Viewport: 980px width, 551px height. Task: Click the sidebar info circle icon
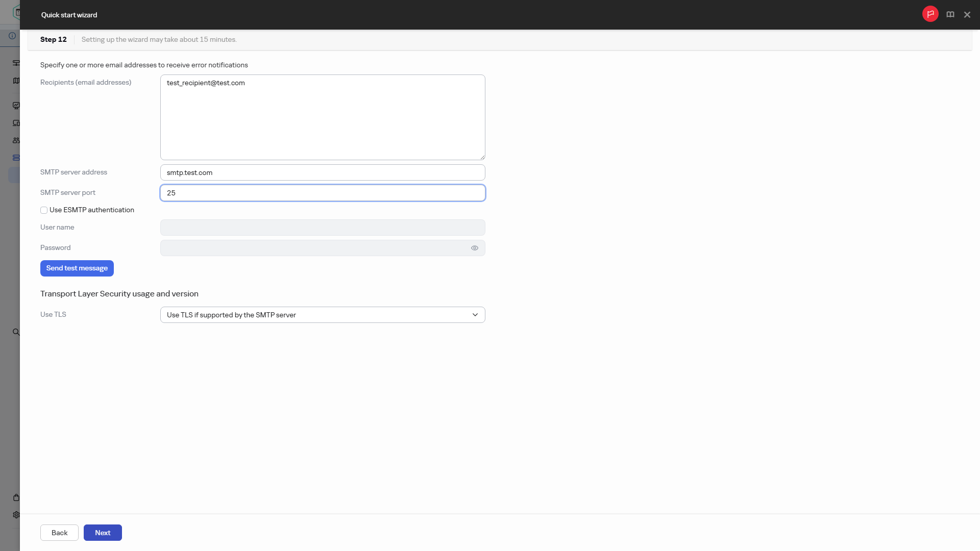coord(12,36)
